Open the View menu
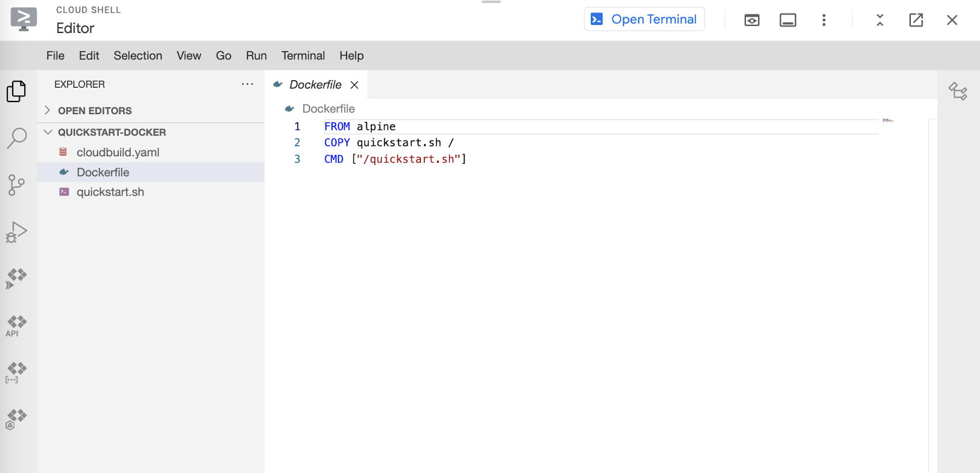Viewport: 980px width, 473px height. [x=189, y=55]
